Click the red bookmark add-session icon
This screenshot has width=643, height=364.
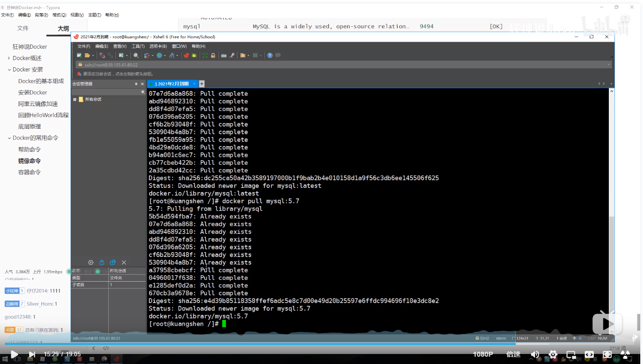(79, 73)
